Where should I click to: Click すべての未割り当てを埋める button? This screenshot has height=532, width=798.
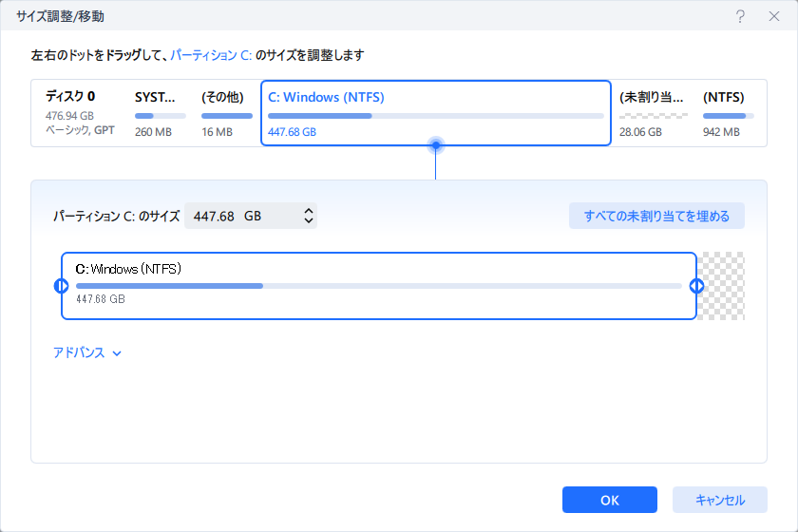tap(656, 216)
